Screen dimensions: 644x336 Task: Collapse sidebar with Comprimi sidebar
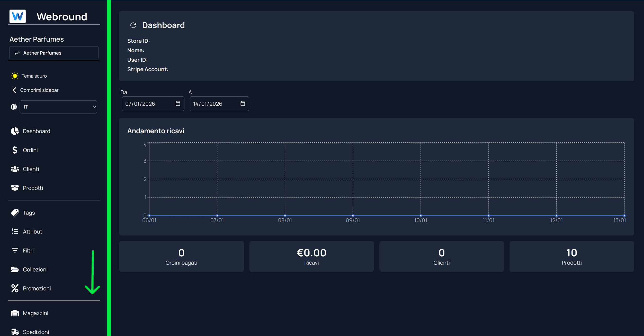(x=35, y=90)
